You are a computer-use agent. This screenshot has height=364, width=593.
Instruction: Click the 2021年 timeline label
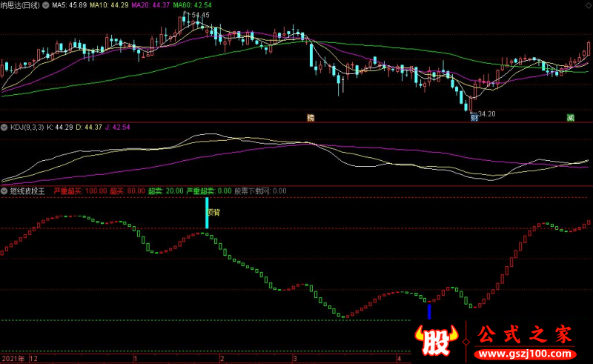pos(13,359)
